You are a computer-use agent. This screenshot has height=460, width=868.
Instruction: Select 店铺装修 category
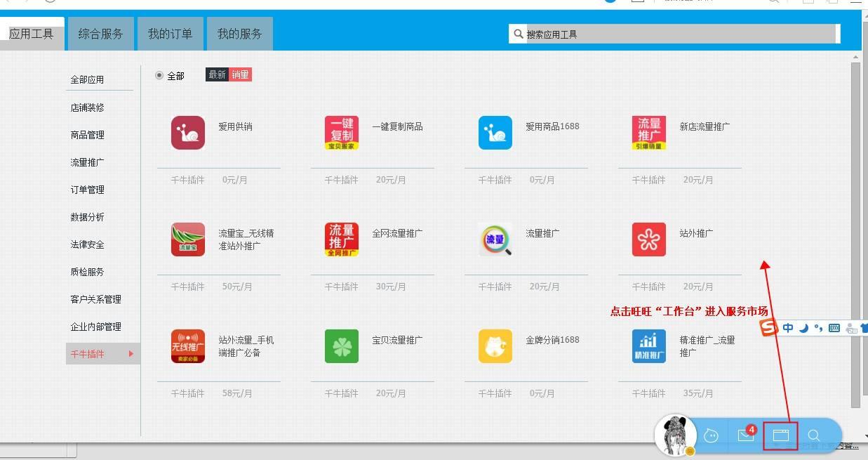(x=87, y=107)
